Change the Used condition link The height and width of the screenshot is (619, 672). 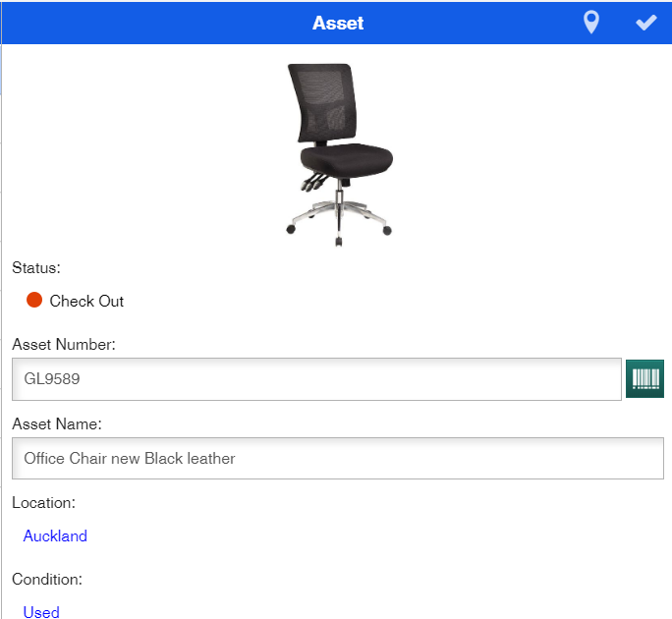(x=41, y=612)
